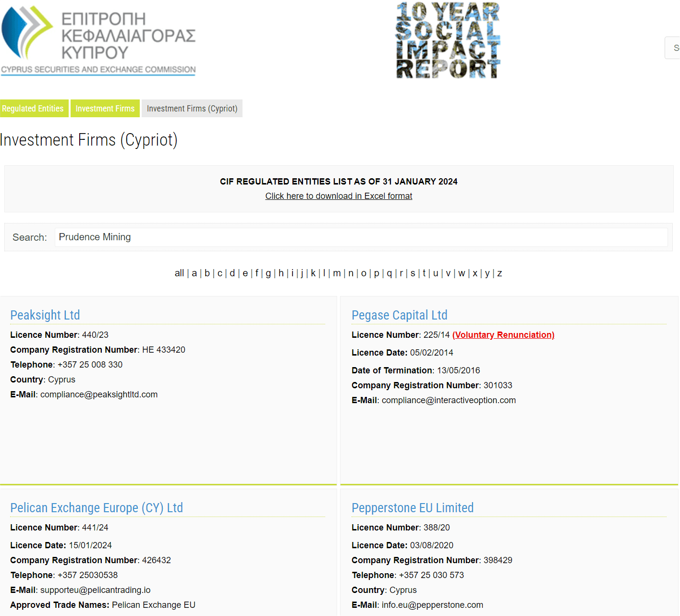Viewport: 680px width, 616px height.
Task: Filter firms by letter o
Action: pos(364,273)
